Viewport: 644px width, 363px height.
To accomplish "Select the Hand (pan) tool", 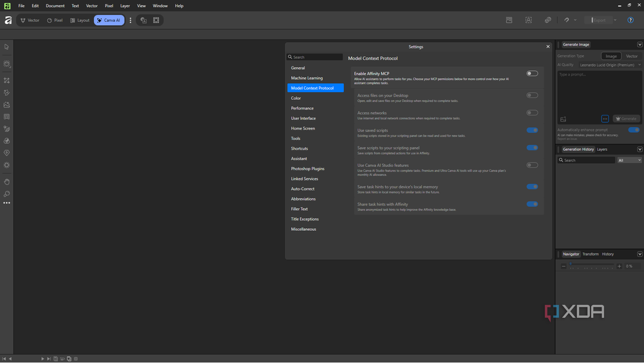I will click(x=6, y=182).
